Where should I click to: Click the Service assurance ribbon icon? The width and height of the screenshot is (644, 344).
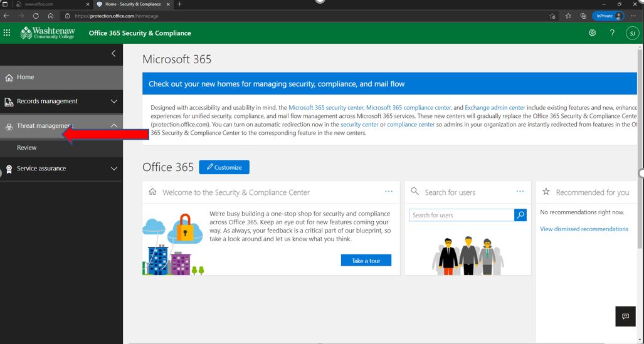(x=9, y=169)
